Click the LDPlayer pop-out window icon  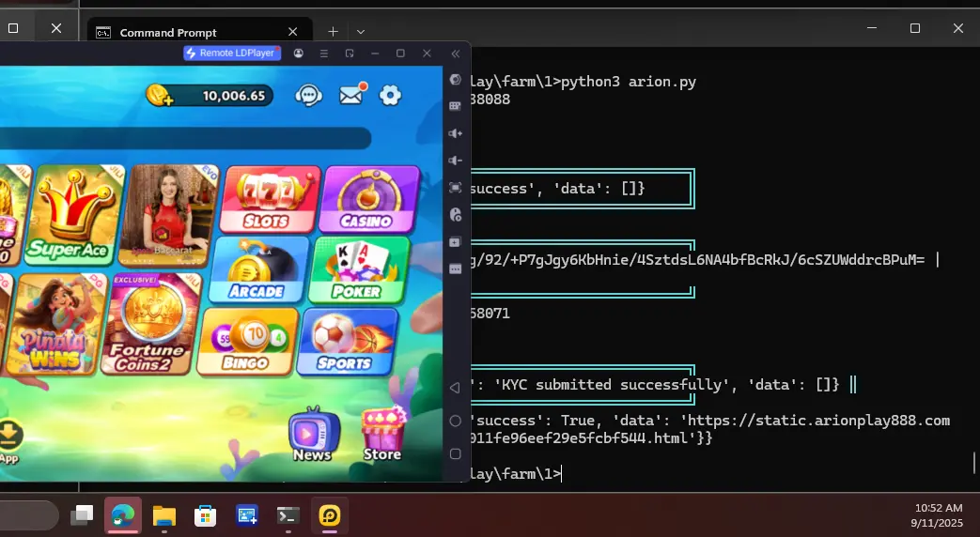[x=350, y=54]
